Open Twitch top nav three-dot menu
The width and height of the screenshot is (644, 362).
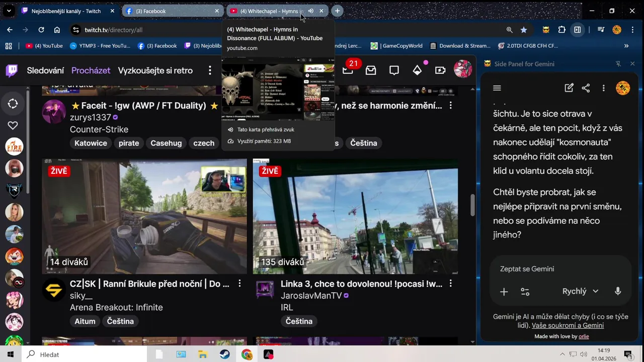pyautogui.click(x=210, y=70)
